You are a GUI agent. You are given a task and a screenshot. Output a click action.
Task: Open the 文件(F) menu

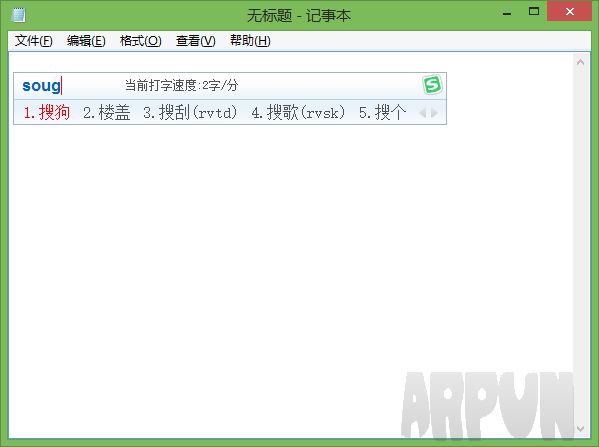pos(34,40)
